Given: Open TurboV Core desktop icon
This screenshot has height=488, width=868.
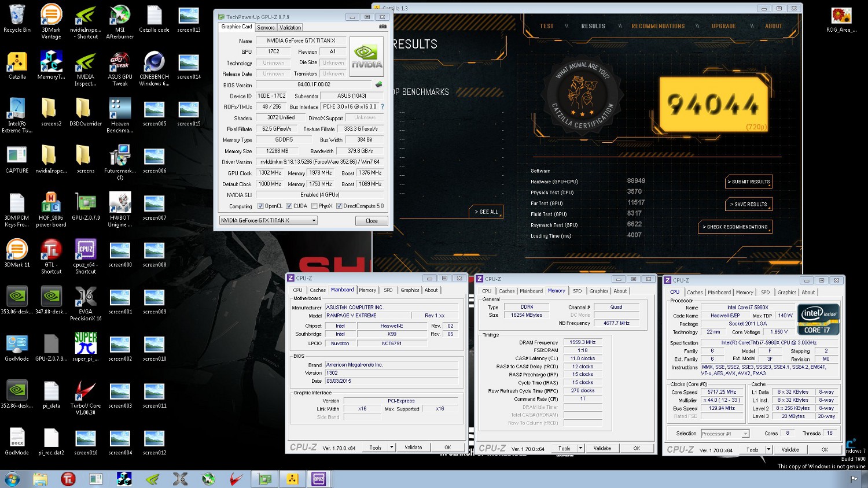Looking at the screenshot, I should tap(86, 397).
